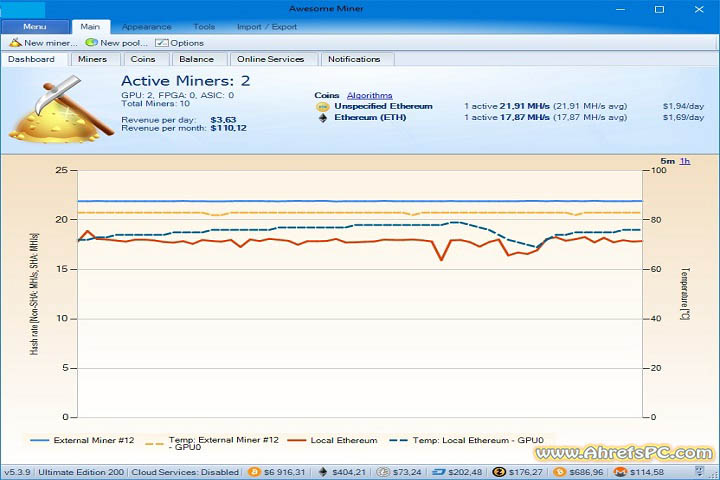The image size is (720, 480).
Task: Click the GPU: 2, FPGA: 0, ASIC: 0 line
Action: click(x=178, y=95)
